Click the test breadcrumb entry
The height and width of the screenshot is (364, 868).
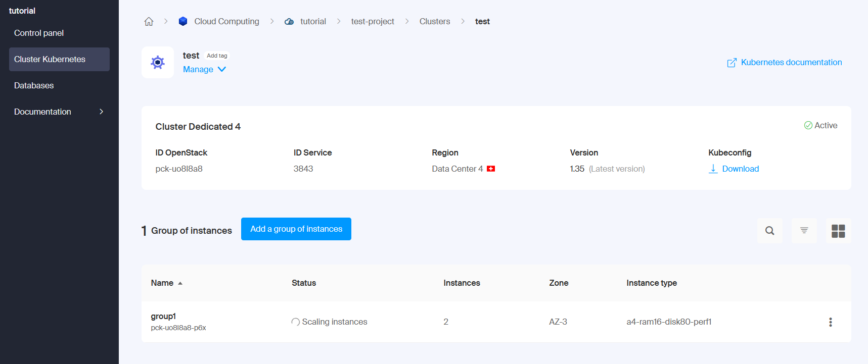482,21
